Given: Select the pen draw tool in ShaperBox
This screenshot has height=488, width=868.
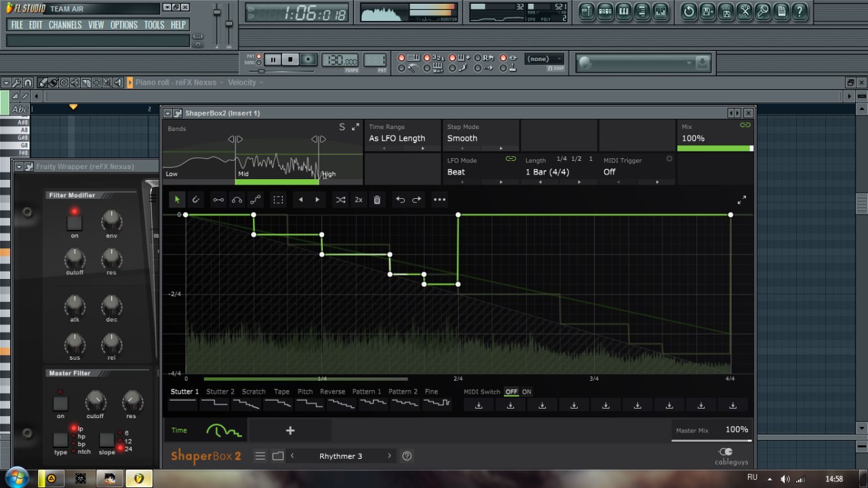Looking at the screenshot, I should point(195,200).
